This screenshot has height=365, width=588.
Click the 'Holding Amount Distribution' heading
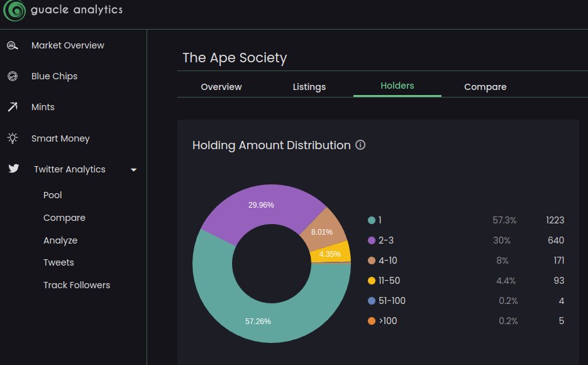[272, 145]
